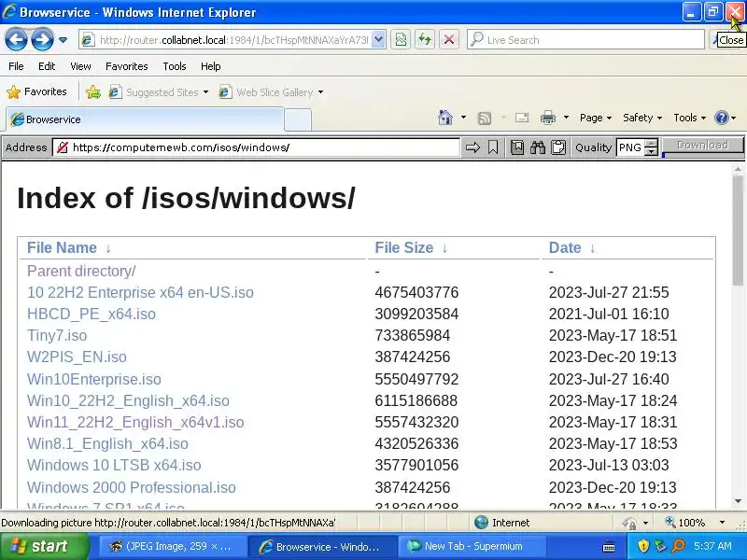The width and height of the screenshot is (747, 560).
Task: Open the Edit menu
Action: click(x=47, y=66)
